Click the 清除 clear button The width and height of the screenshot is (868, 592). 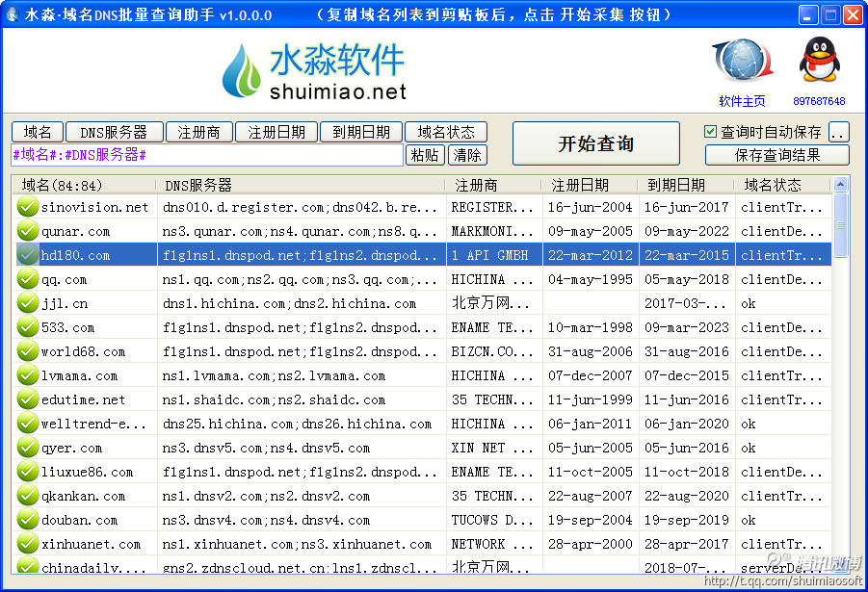(467, 155)
